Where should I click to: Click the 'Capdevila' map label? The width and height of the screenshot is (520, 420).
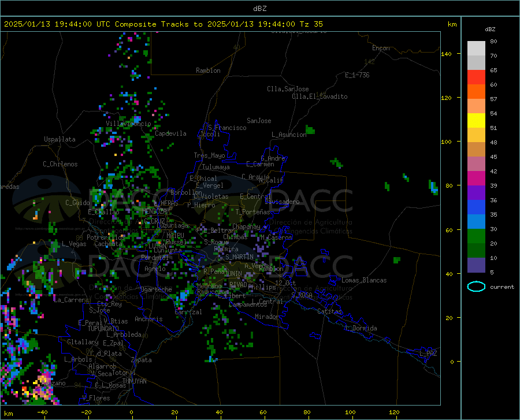coord(170,133)
